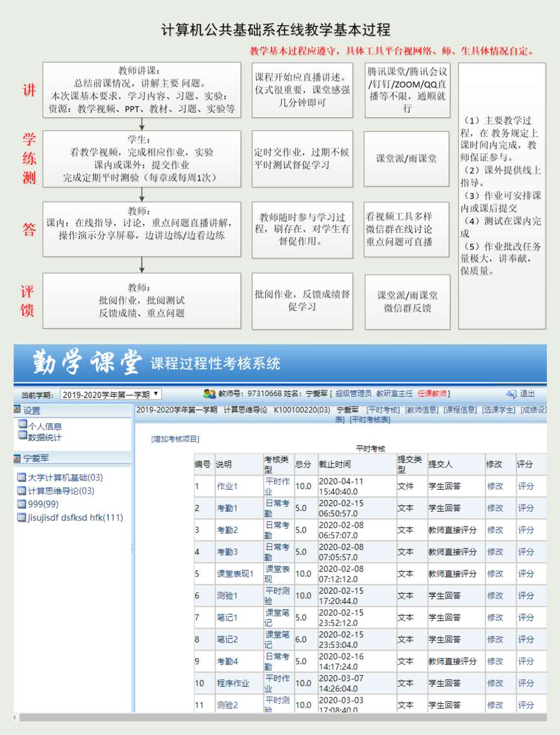
Task: Open the 教师信息 tab link
Action: tap(422, 410)
